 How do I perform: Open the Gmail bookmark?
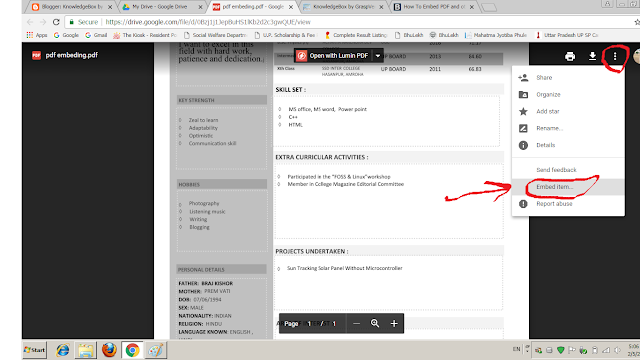tap(96, 35)
